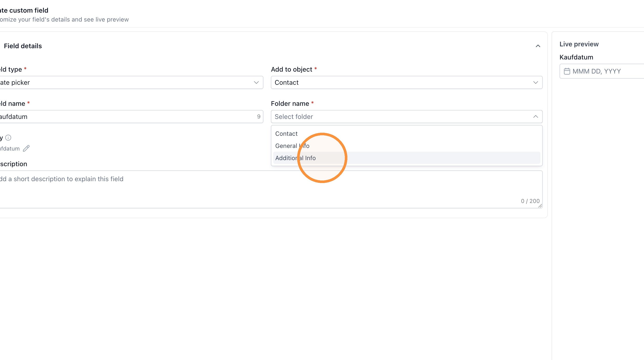The image size is (644, 360).
Task: Click the Field details heading
Action: click(x=23, y=46)
